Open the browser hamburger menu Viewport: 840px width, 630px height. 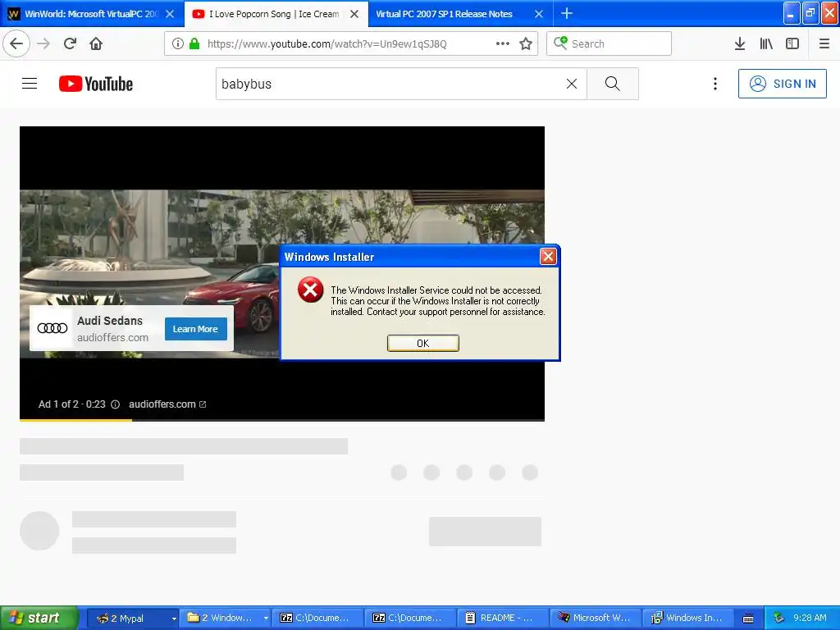pos(824,43)
